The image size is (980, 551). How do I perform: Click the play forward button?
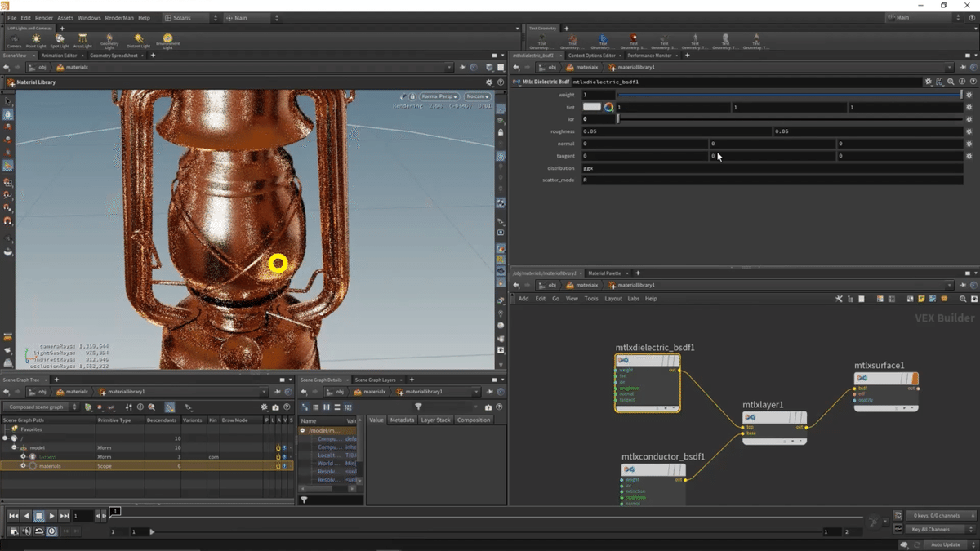click(51, 516)
